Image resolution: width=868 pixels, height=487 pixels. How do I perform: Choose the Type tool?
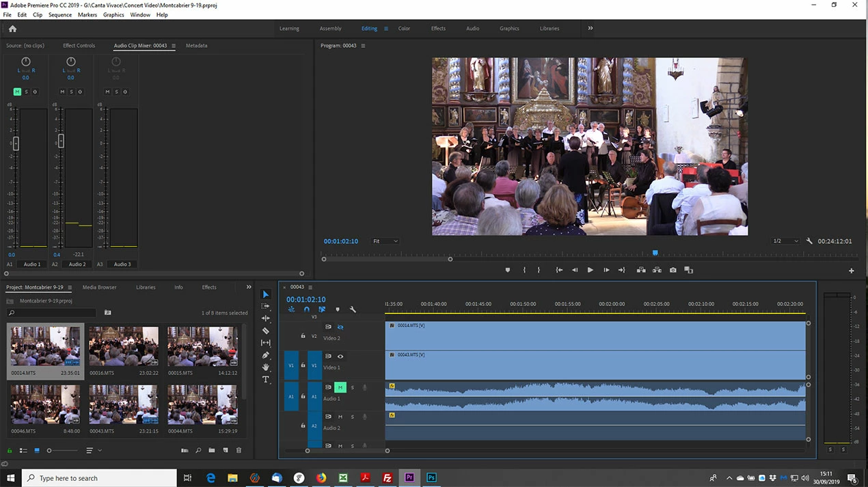266,380
